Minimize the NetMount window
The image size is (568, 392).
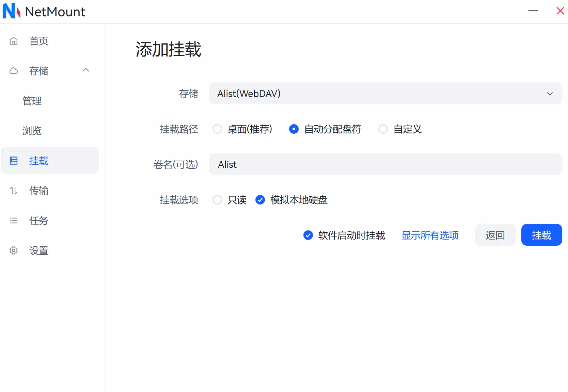[533, 11]
